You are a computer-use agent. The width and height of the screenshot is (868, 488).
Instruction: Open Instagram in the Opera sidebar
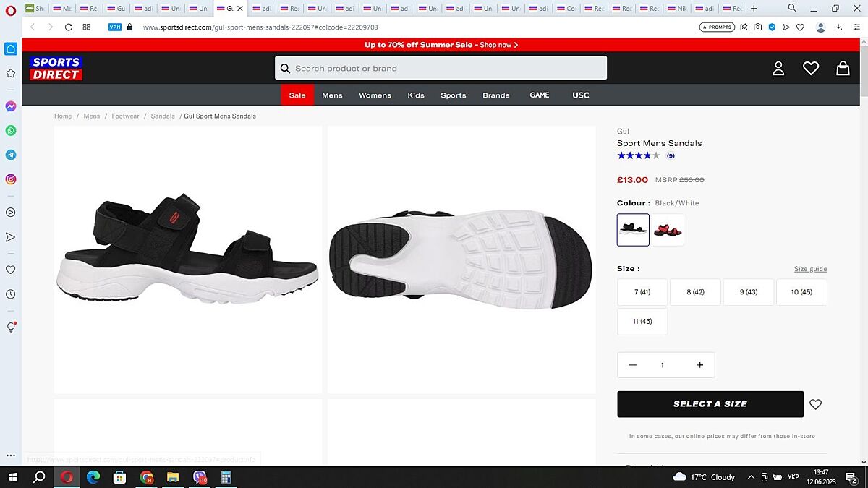click(11, 179)
